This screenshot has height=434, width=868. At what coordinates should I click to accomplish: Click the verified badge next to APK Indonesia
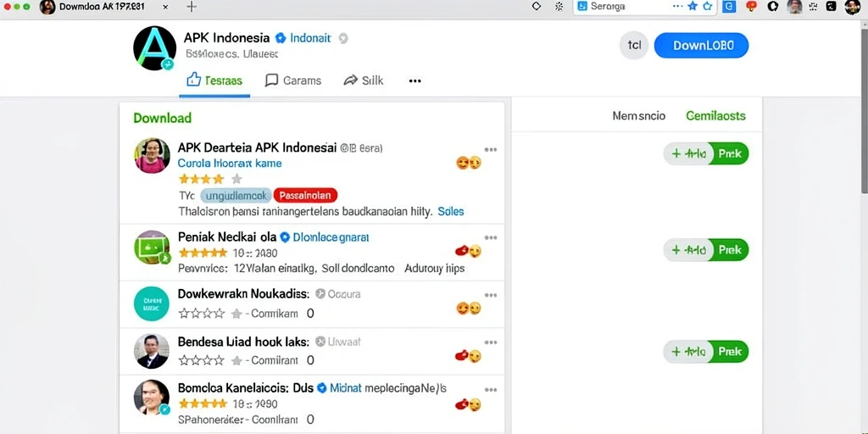click(x=281, y=38)
